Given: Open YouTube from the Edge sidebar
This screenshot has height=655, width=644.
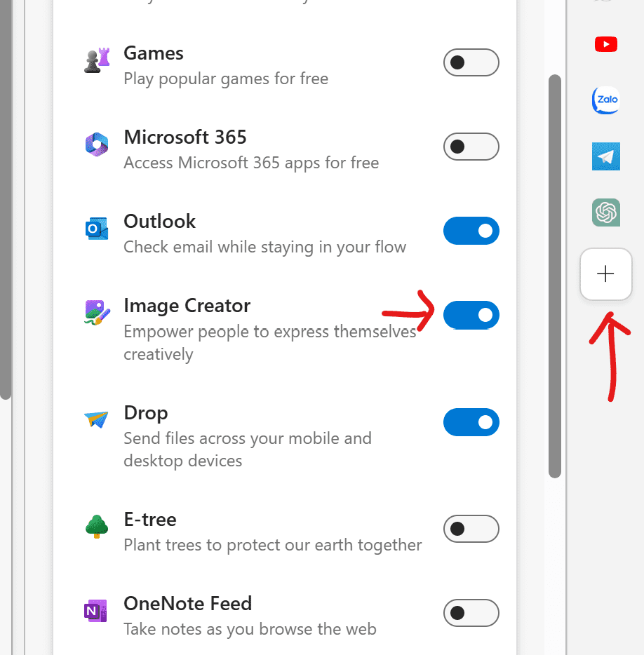Looking at the screenshot, I should coord(606,44).
